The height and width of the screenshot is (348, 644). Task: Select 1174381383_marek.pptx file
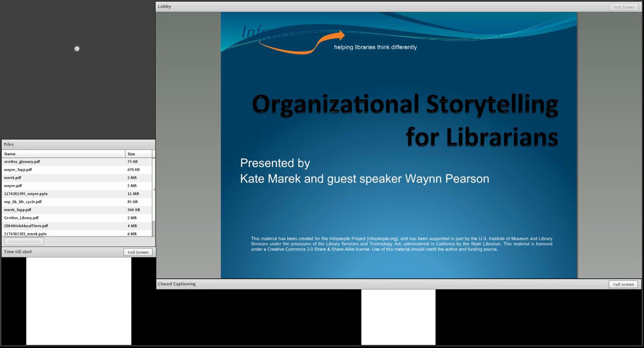[x=25, y=234]
